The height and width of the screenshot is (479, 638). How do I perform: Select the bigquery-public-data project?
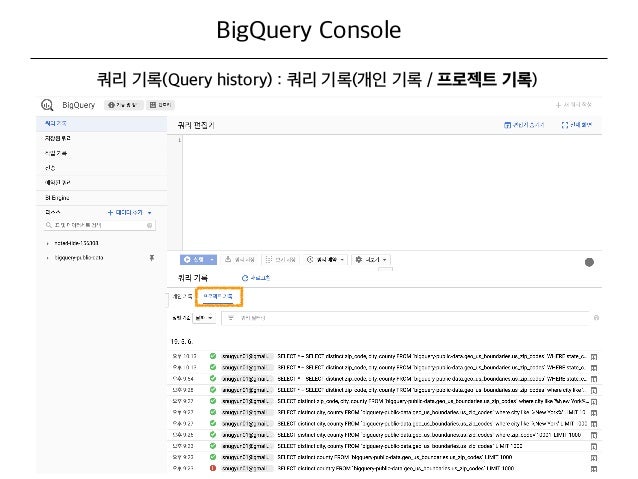coord(79,258)
